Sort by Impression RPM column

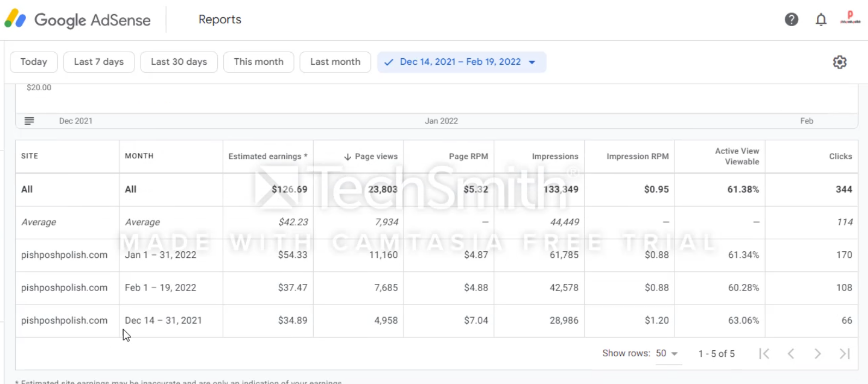[638, 157]
